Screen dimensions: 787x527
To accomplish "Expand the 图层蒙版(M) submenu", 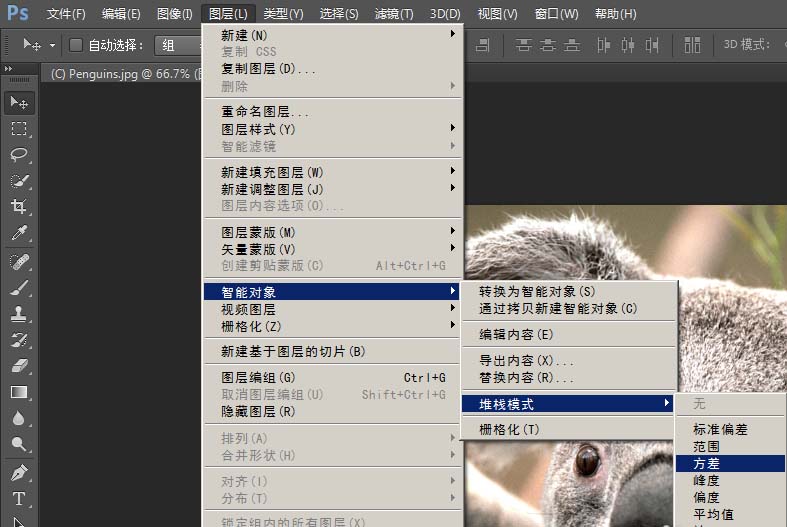I will pyautogui.click(x=333, y=232).
